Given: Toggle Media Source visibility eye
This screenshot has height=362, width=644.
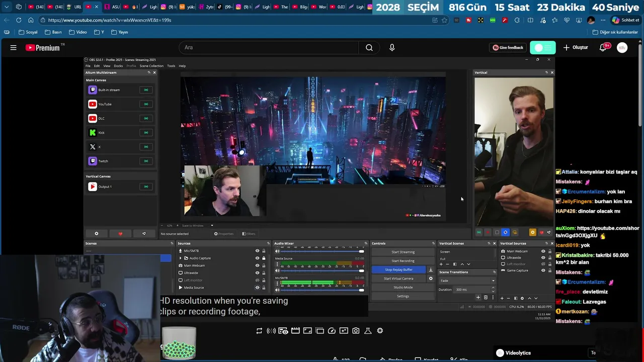Looking at the screenshot, I should point(257,288).
